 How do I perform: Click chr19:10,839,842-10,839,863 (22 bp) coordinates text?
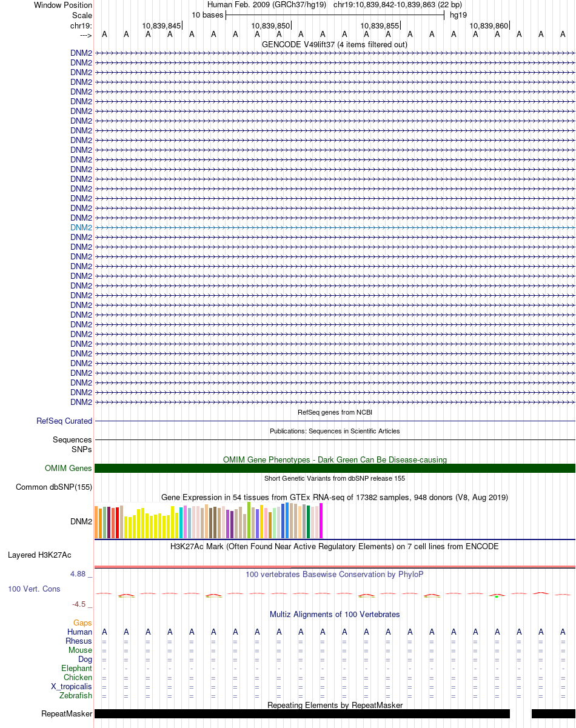point(398,5)
